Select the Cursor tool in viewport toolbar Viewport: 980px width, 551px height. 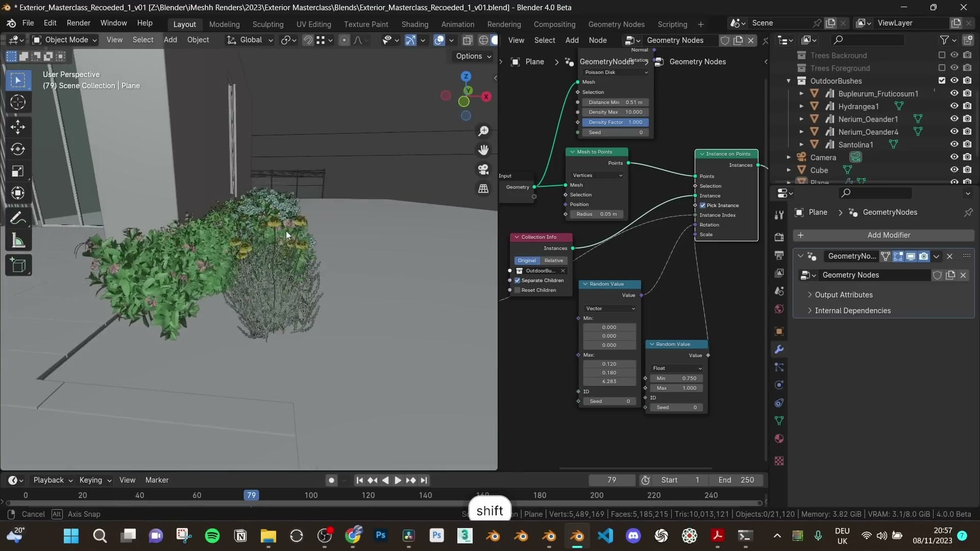pyautogui.click(x=18, y=103)
